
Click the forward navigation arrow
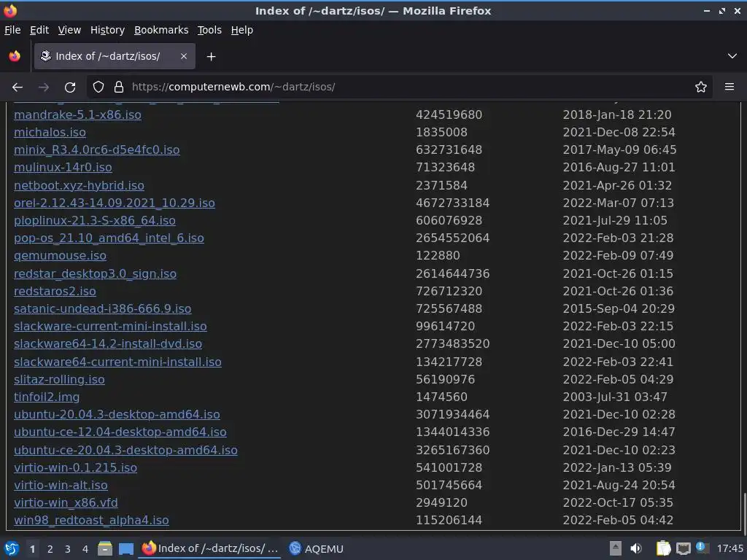44,87
